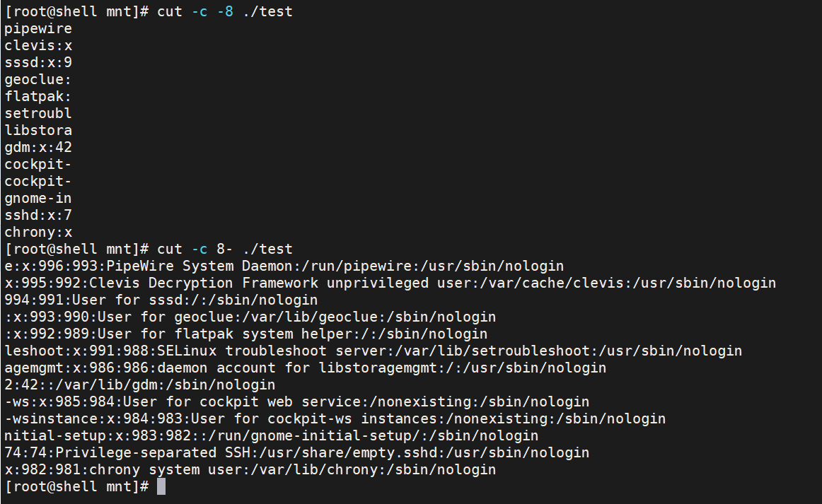Screen dimensions: 822x504
Task: Click the 'gnome-in' output line
Action: [38, 198]
